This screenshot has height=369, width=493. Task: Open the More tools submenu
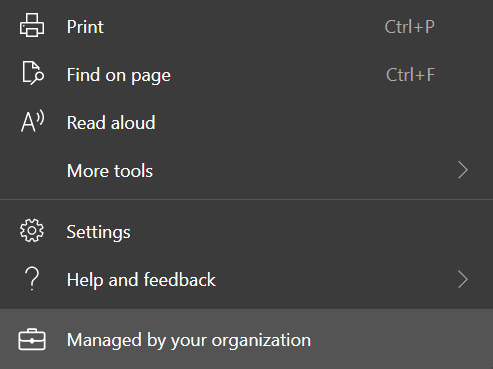click(x=246, y=170)
